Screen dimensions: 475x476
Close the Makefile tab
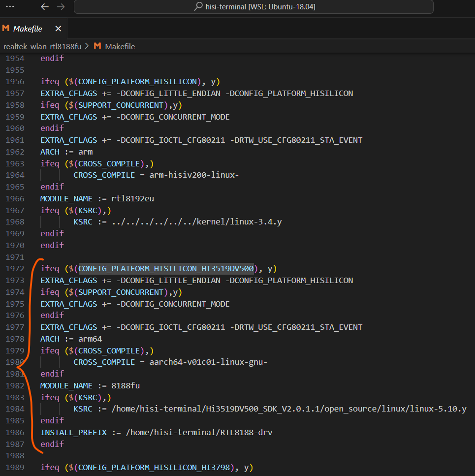(58, 29)
